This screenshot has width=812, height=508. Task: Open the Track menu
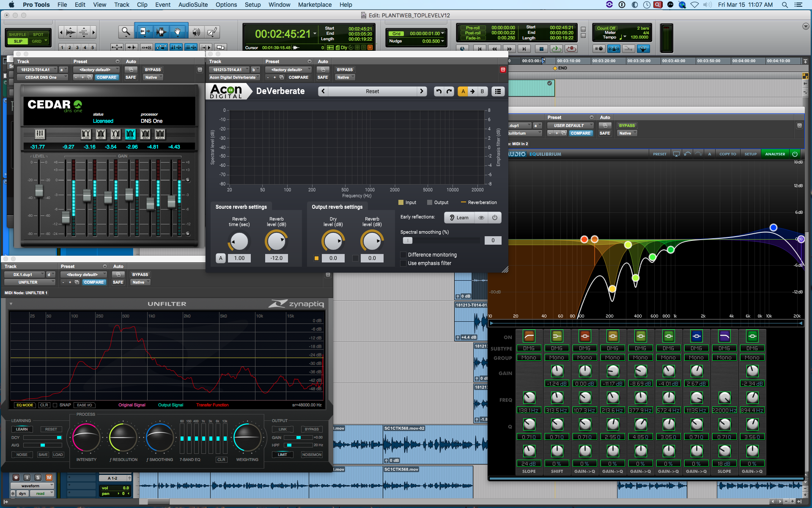pos(122,5)
